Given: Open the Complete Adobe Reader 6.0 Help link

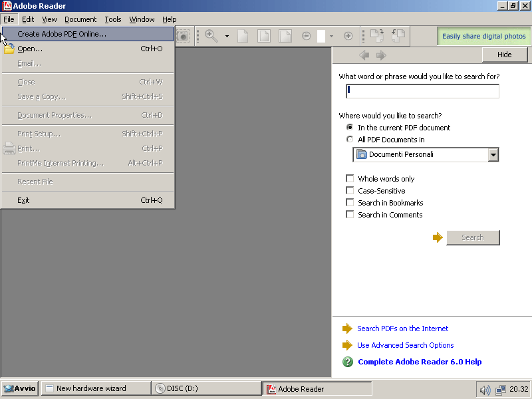Looking at the screenshot, I should point(420,362).
